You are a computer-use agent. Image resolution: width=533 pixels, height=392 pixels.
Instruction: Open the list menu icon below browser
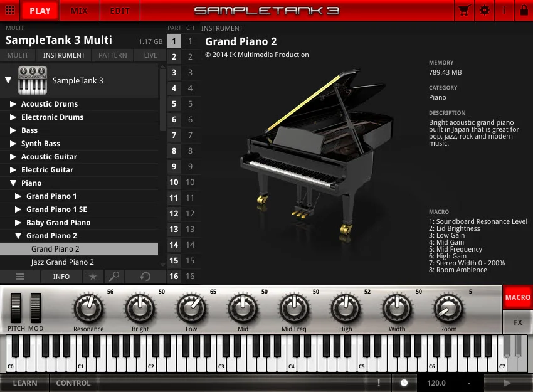click(21, 277)
